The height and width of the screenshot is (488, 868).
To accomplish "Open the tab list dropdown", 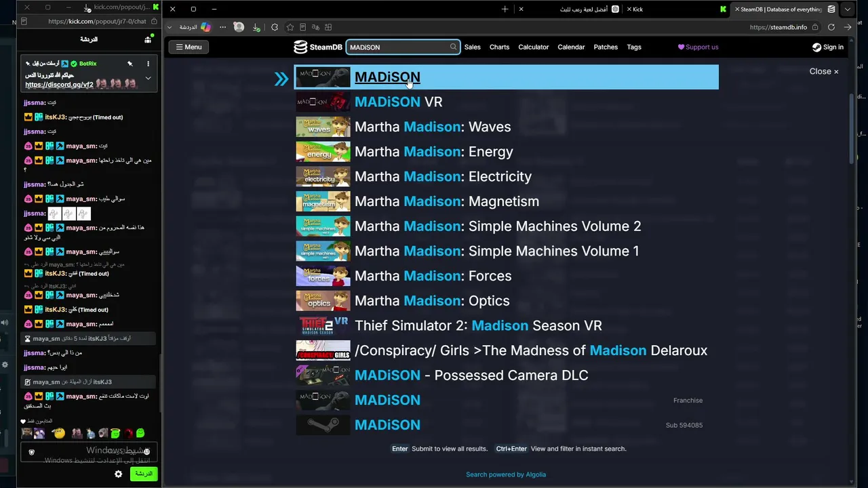I will pos(848,9).
